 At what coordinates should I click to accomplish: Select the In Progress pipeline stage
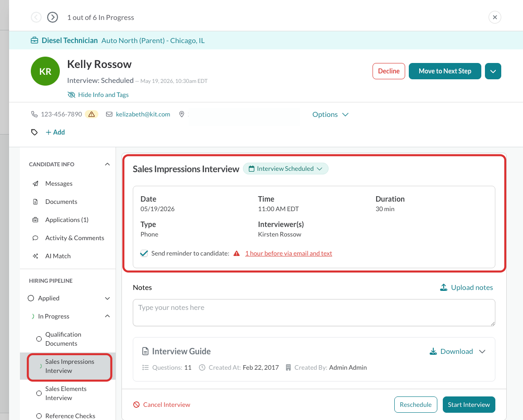tap(53, 316)
